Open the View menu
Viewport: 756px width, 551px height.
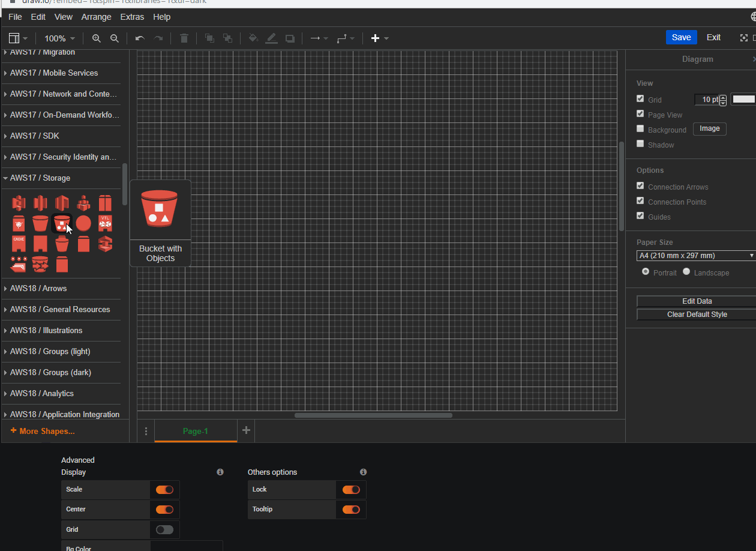tap(64, 17)
